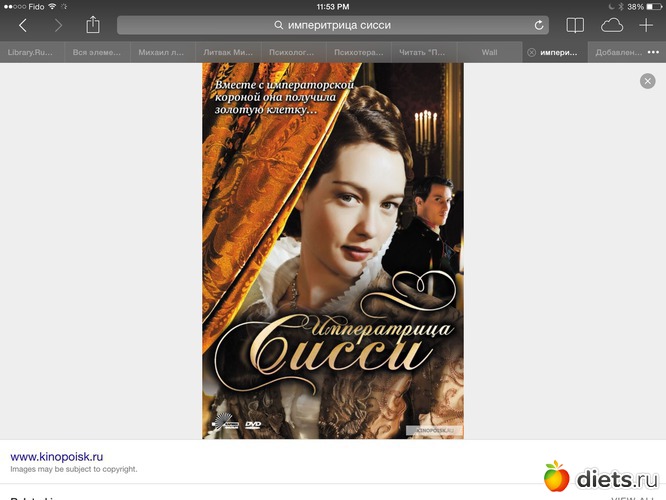Tap the Императрица Сисси poster image
The height and width of the screenshot is (500, 666).
[333, 251]
